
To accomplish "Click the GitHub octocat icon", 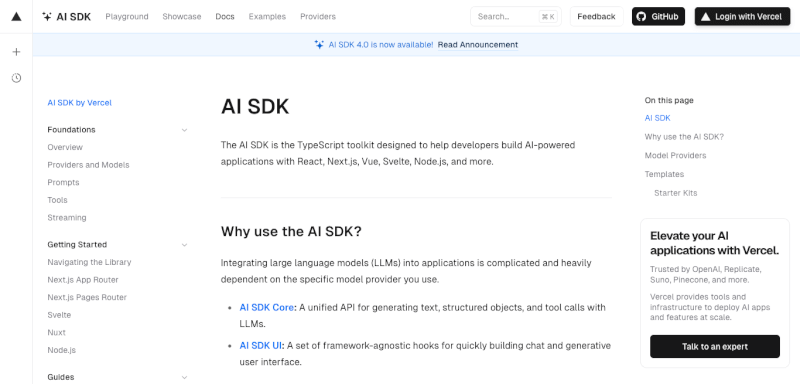I will tap(641, 16).
